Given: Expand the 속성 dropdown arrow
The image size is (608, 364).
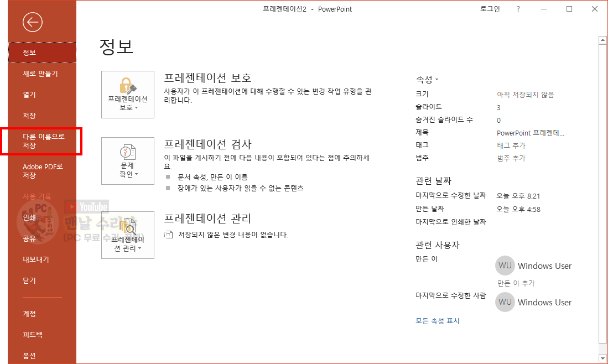Looking at the screenshot, I should click(x=436, y=80).
